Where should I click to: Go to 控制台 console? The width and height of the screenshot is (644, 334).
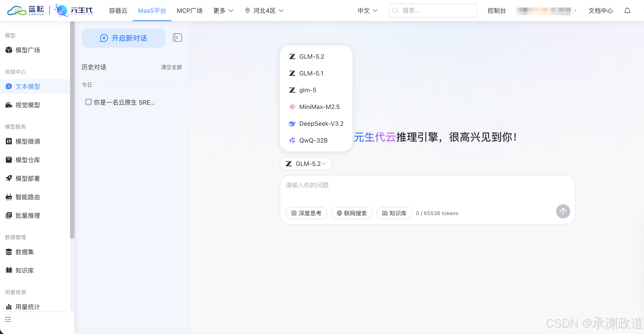pyautogui.click(x=497, y=11)
